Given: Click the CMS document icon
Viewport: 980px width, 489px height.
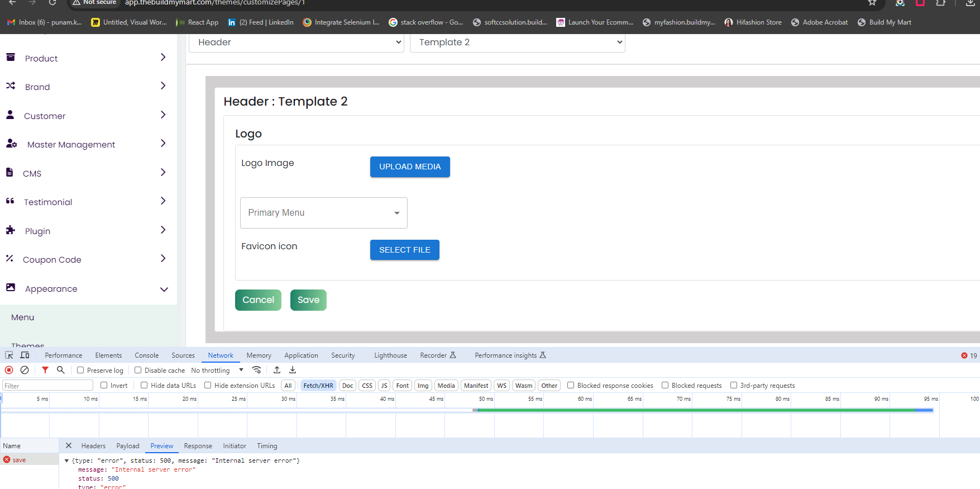Looking at the screenshot, I should (x=9, y=172).
